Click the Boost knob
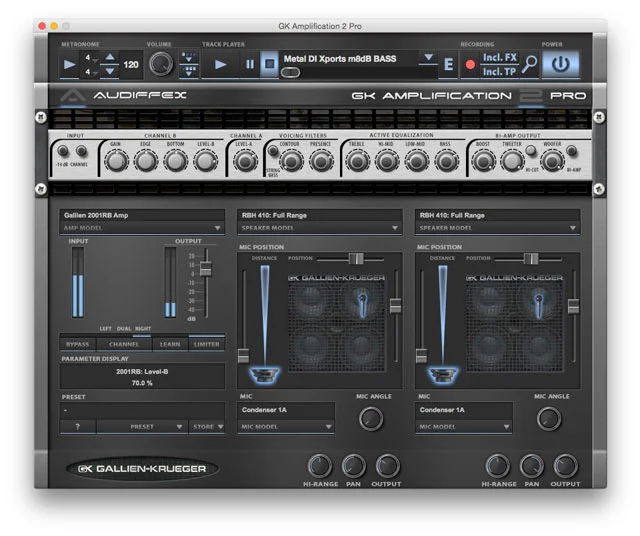Viewport: 640px width, 536px height. 484,161
